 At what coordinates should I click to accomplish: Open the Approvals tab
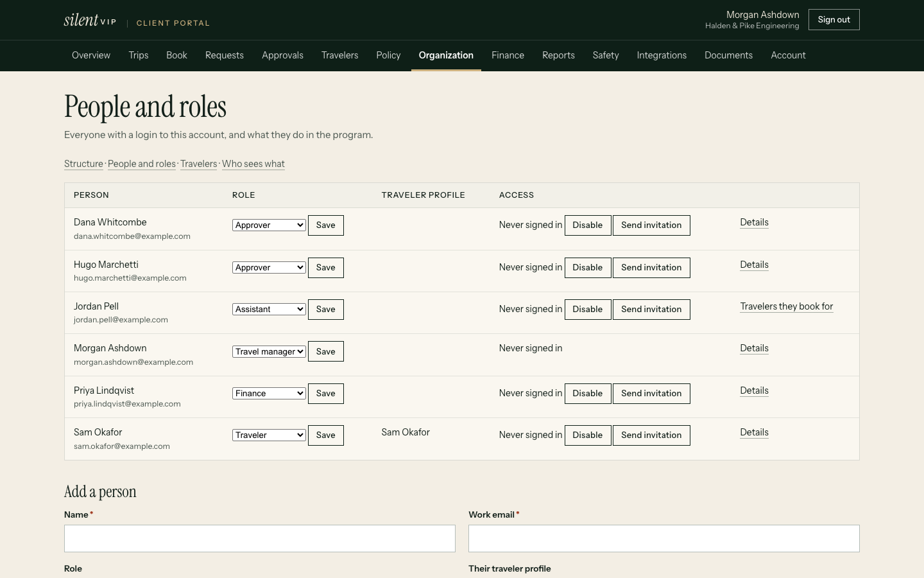coord(282,55)
